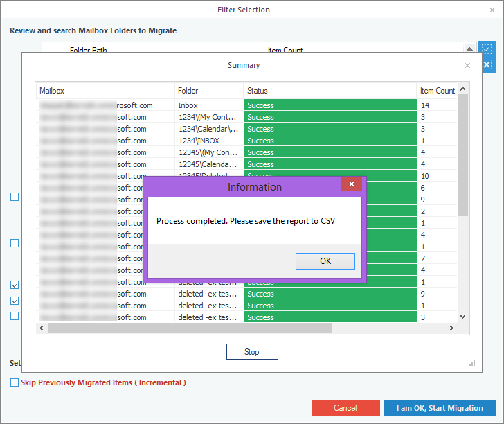Select the 12345\Calenda... folder cell

click(209, 164)
